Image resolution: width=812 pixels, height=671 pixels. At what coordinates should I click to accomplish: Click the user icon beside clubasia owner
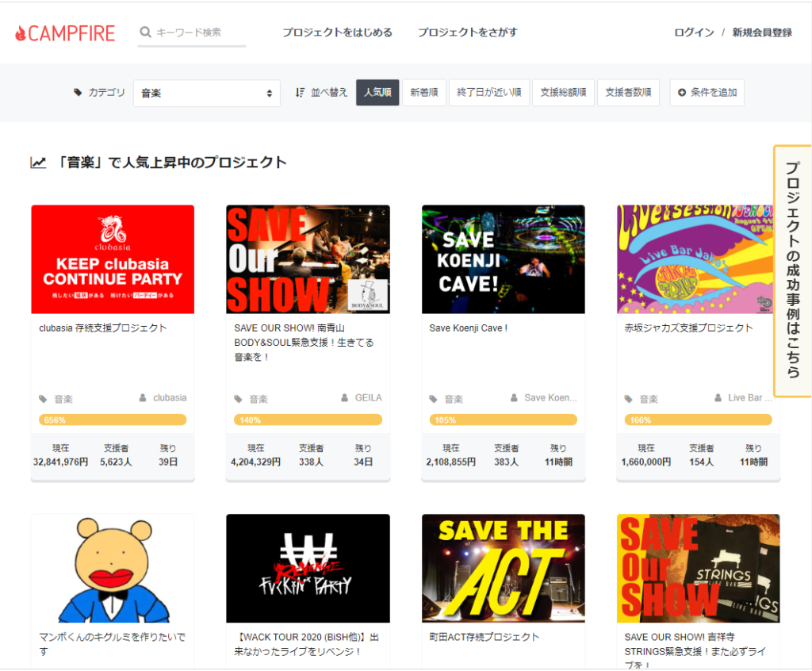143,398
